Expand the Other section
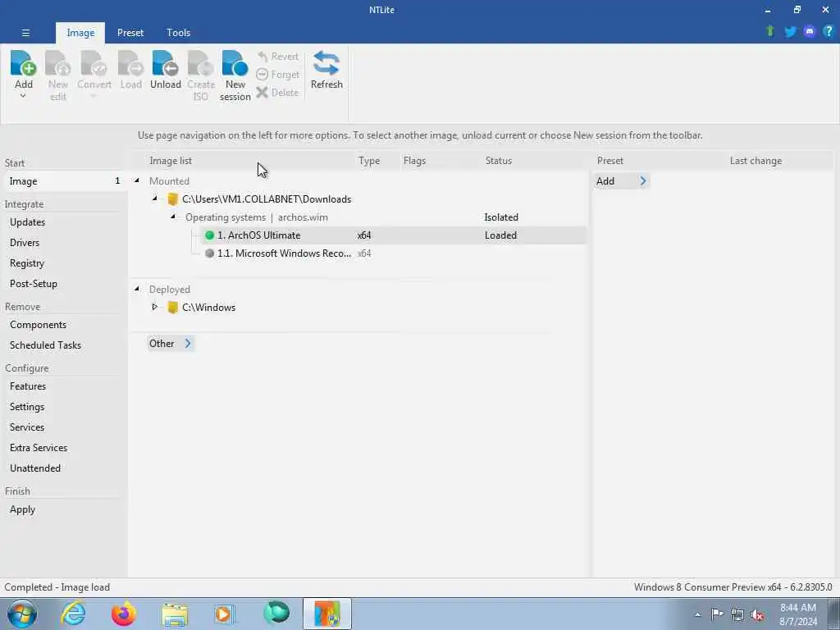 [171, 344]
